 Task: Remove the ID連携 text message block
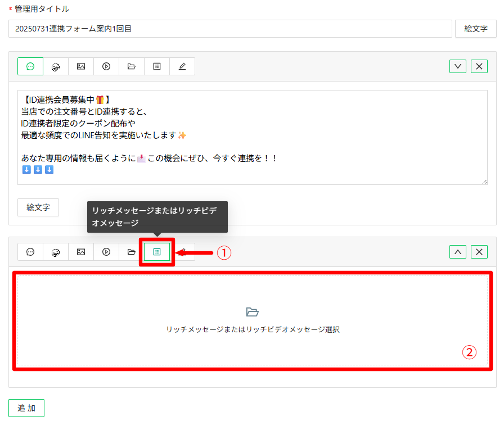(479, 66)
